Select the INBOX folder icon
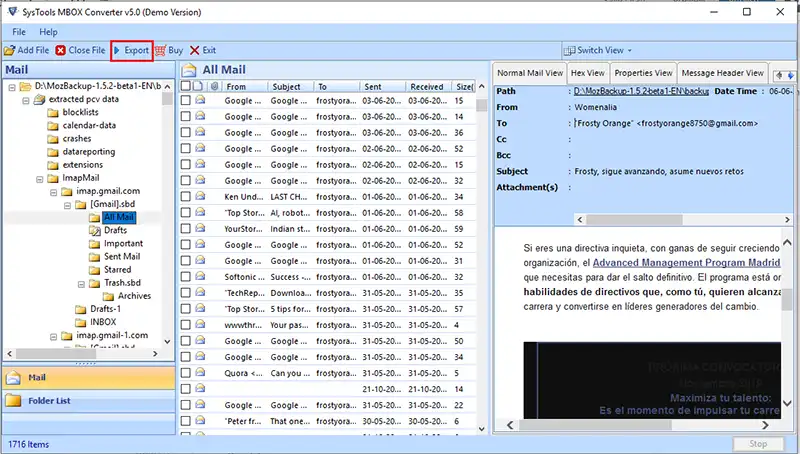The height and width of the screenshot is (454, 800). pos(81,322)
